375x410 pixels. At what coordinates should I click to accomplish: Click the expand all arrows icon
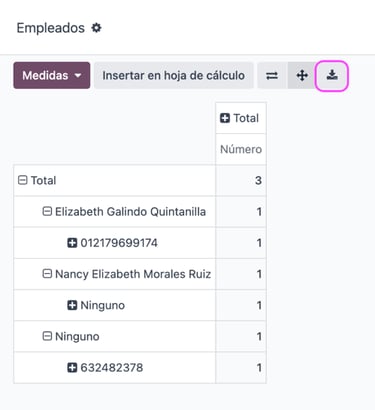click(x=302, y=76)
